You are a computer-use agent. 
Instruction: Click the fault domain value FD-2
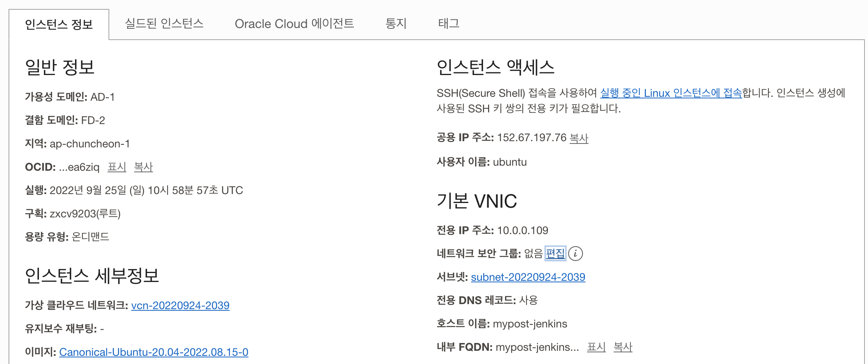point(93,121)
